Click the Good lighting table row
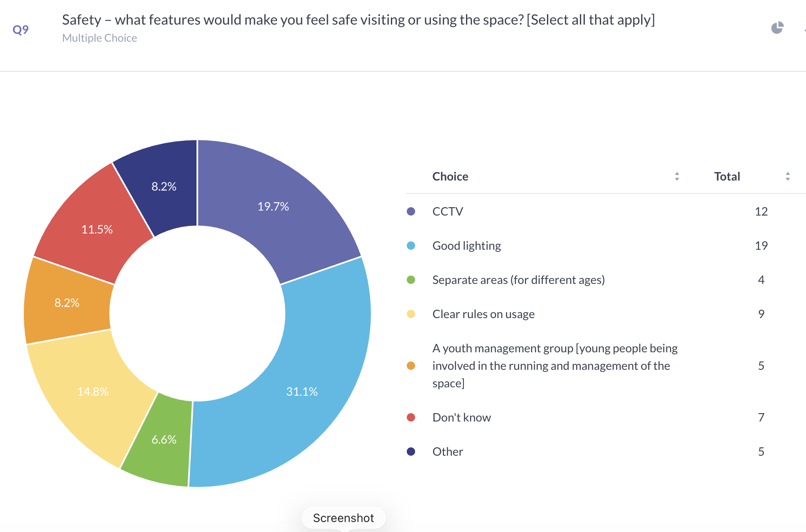The width and height of the screenshot is (806, 532). tap(466, 246)
